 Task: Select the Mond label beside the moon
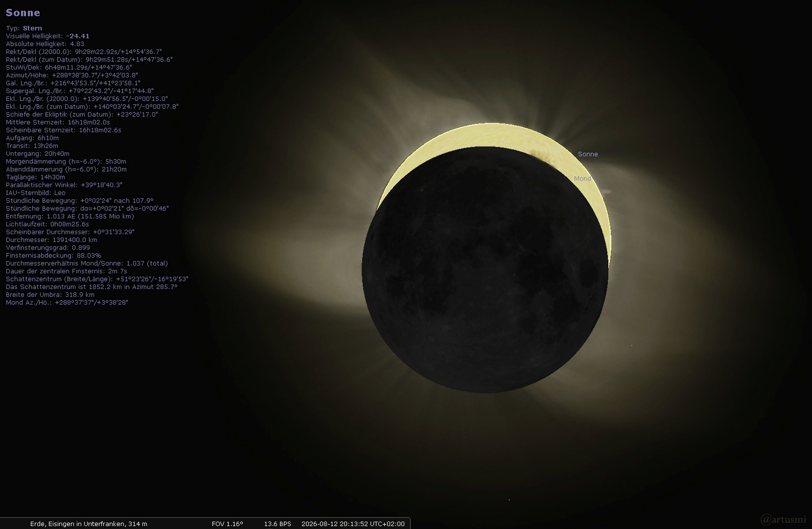[582, 179]
